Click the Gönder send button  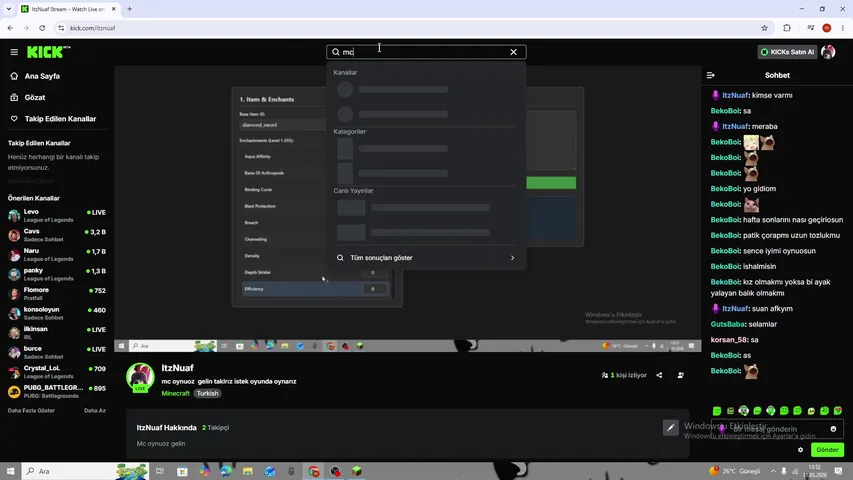(x=827, y=450)
